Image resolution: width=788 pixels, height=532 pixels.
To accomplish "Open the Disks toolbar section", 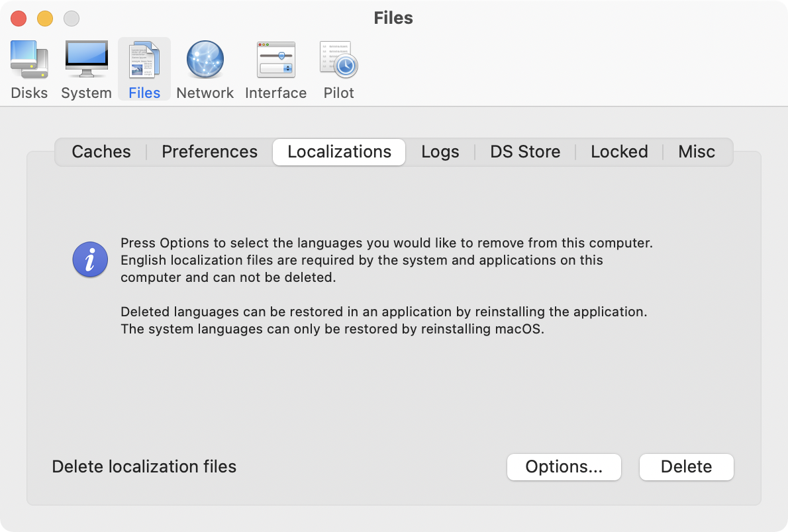I will 29,69.
